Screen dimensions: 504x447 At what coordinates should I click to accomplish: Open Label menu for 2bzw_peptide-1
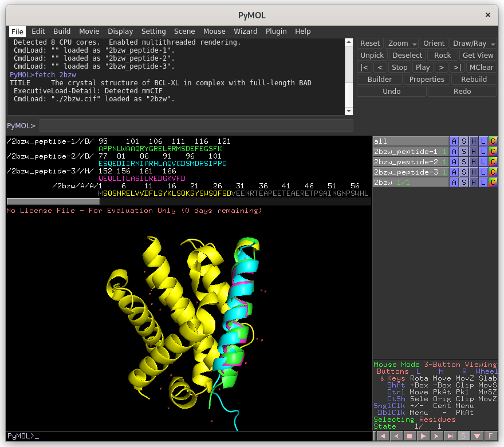[x=483, y=151]
